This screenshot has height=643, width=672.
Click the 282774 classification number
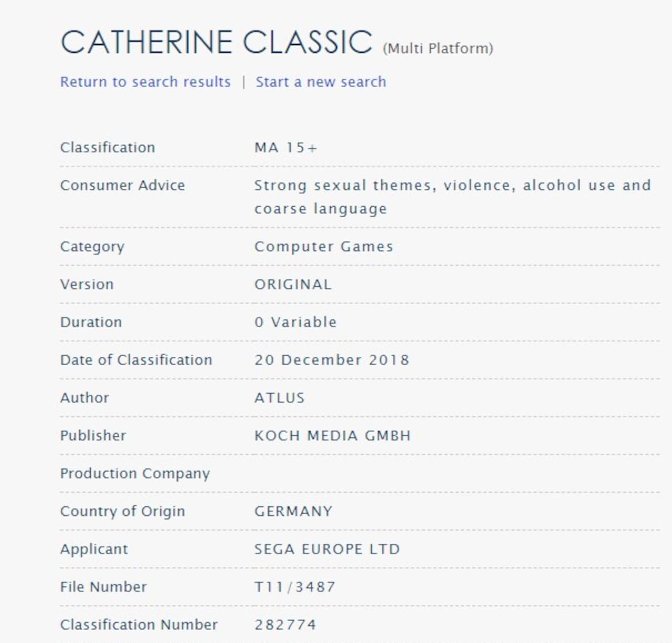(x=285, y=625)
